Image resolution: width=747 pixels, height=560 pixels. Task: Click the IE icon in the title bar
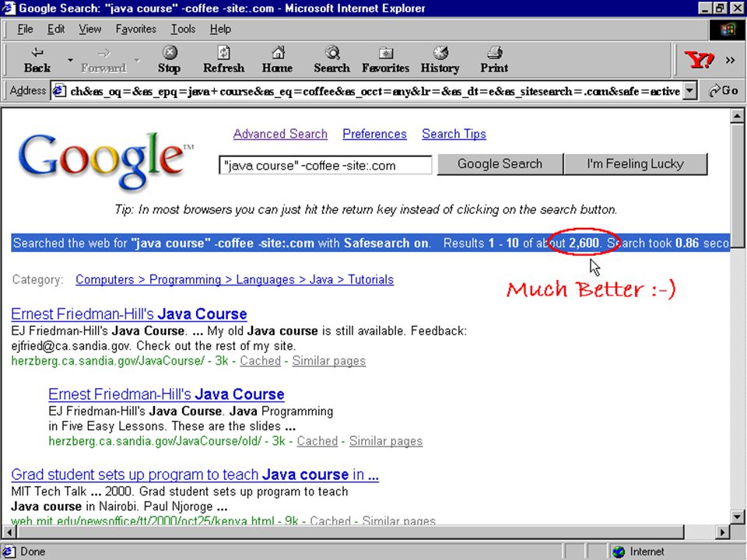pyautogui.click(x=9, y=8)
